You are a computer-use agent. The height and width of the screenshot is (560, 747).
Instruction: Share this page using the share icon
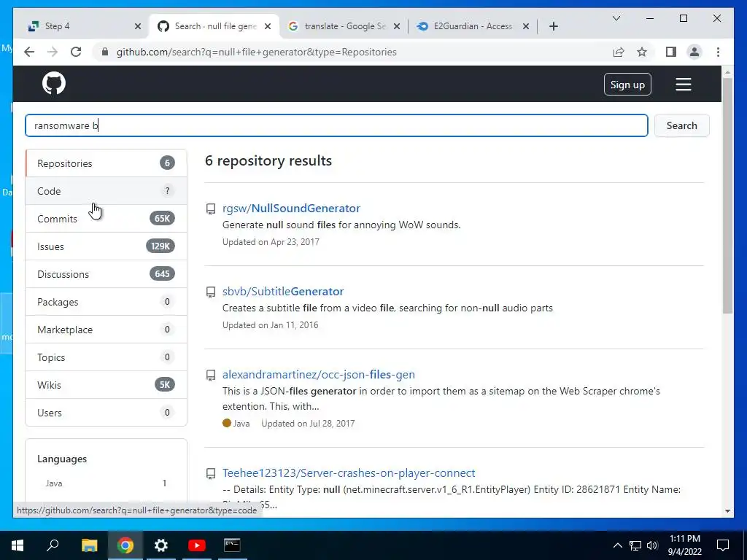tap(619, 52)
